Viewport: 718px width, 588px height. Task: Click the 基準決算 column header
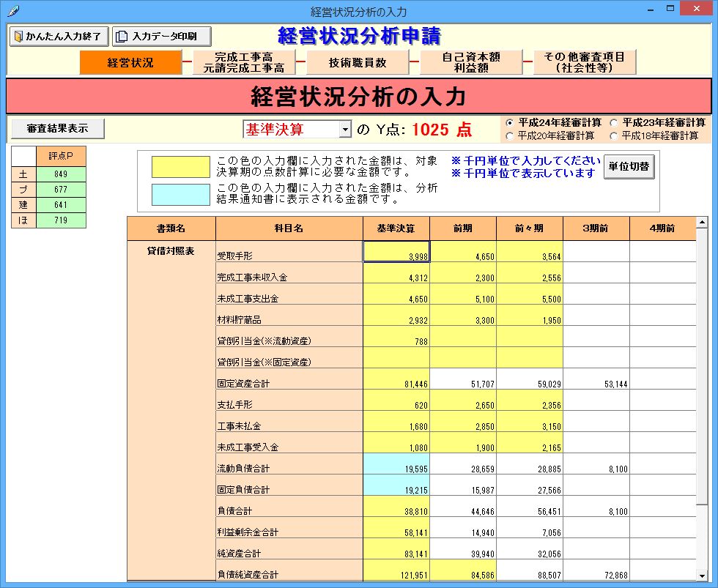pos(396,228)
